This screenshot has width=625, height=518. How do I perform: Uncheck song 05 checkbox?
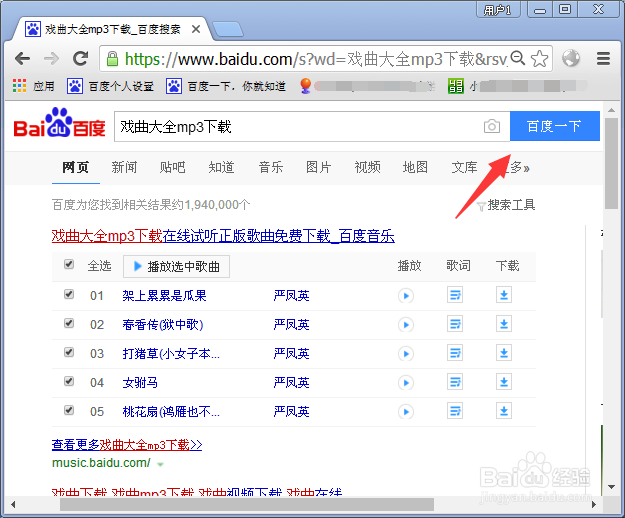69,410
